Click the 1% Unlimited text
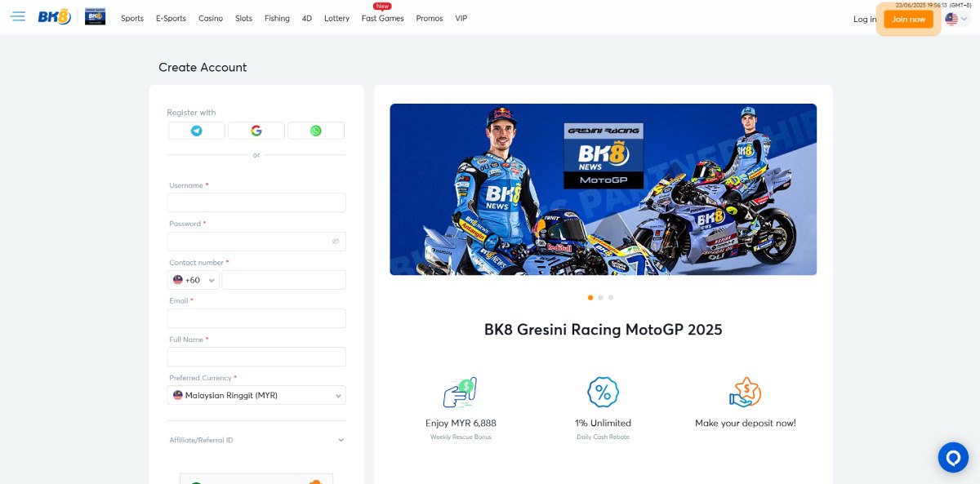This screenshot has width=980, height=484. [x=603, y=423]
